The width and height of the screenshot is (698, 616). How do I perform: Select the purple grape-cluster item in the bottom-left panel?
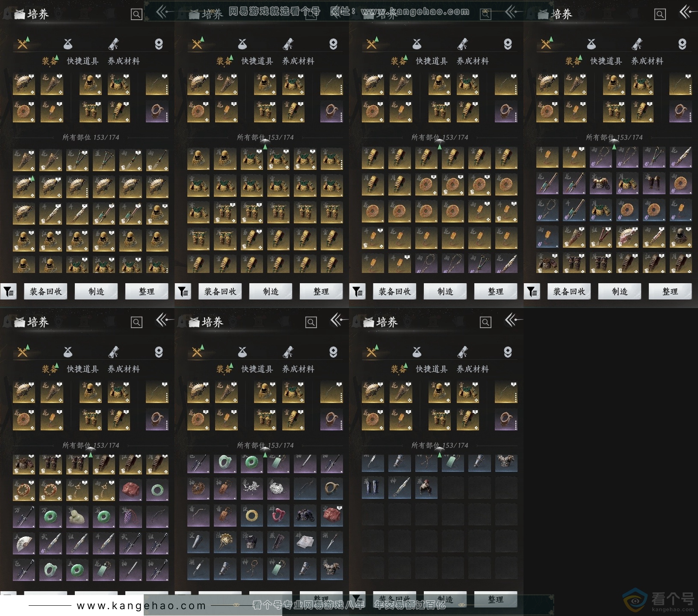(x=130, y=517)
